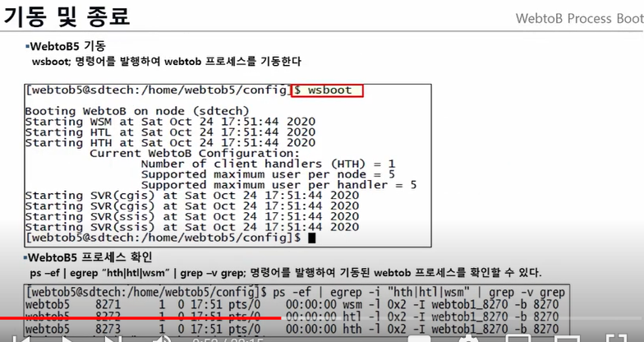Click the process row with PID 8273 (hth)
The image size is (644, 342).
292,329
